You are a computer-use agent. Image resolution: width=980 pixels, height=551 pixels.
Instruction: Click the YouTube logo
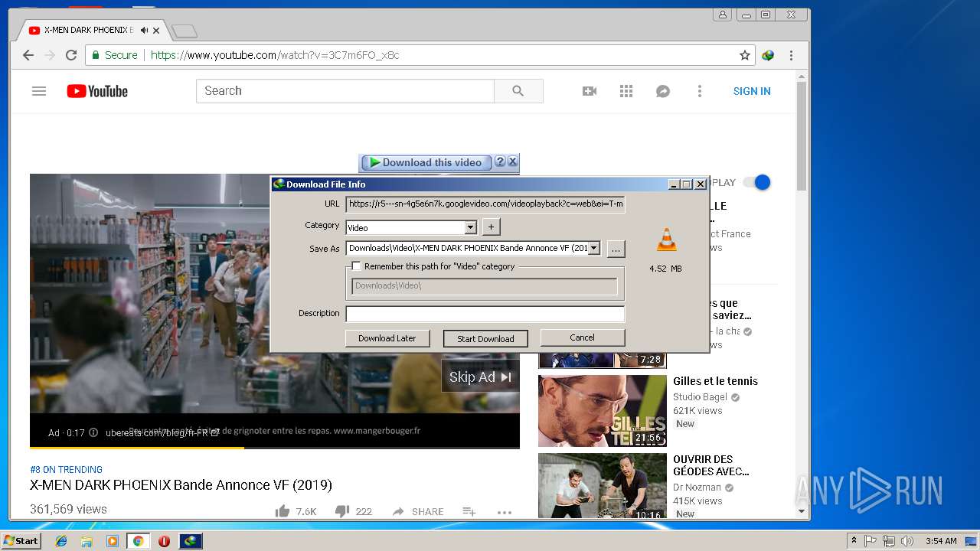(x=97, y=91)
